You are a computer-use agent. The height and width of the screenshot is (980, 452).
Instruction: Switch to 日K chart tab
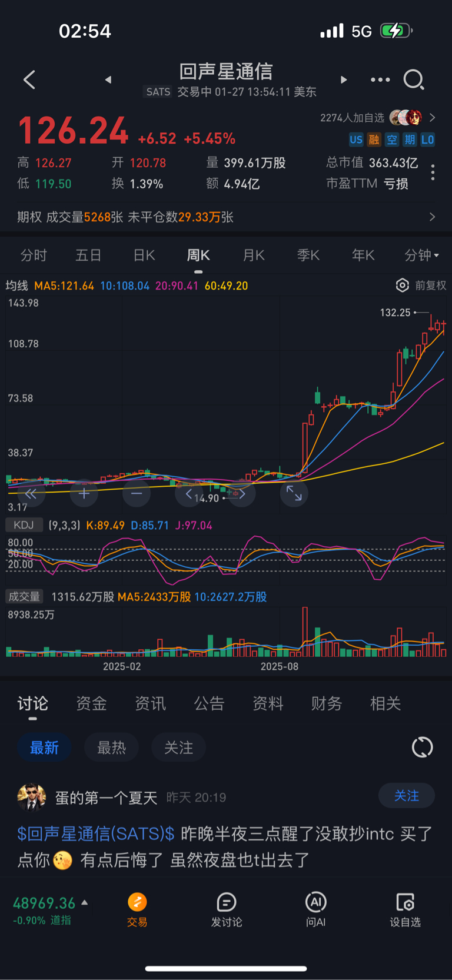tap(144, 255)
